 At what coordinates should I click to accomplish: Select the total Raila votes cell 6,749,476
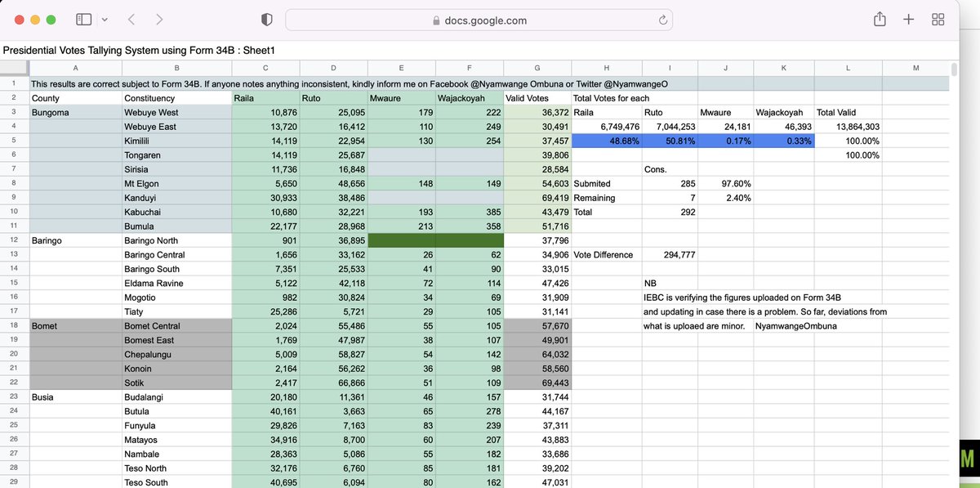pos(606,127)
